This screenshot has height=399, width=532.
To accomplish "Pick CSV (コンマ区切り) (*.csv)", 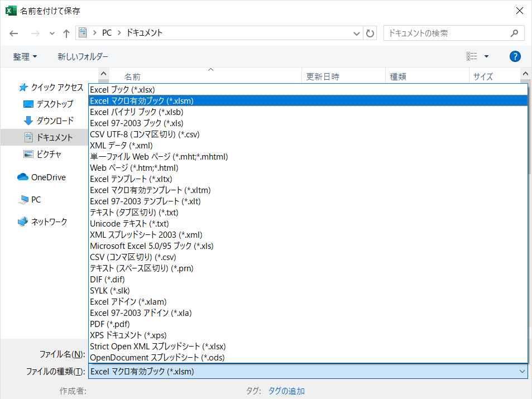I will click(308, 257).
